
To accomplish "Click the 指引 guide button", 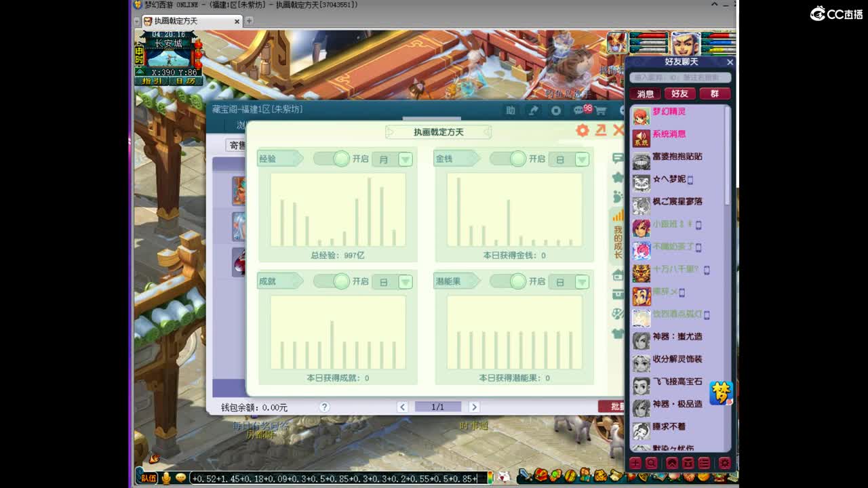I will (151, 81).
